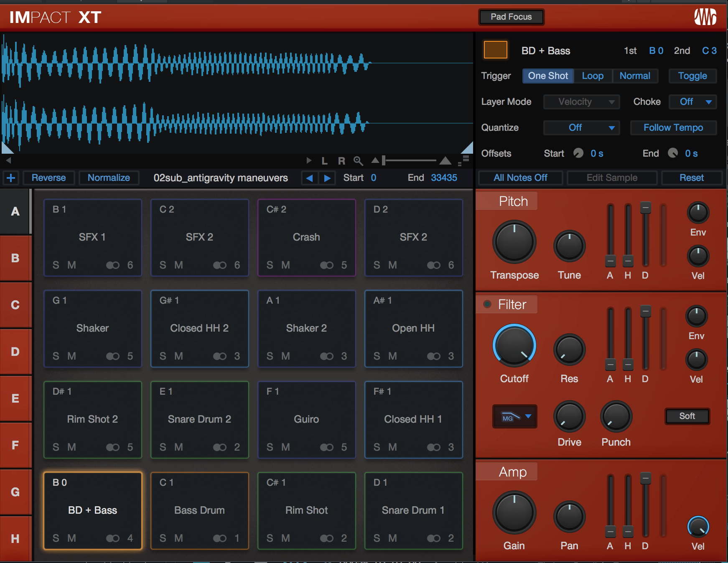
Task: Go to next sample arrow
Action: (327, 178)
